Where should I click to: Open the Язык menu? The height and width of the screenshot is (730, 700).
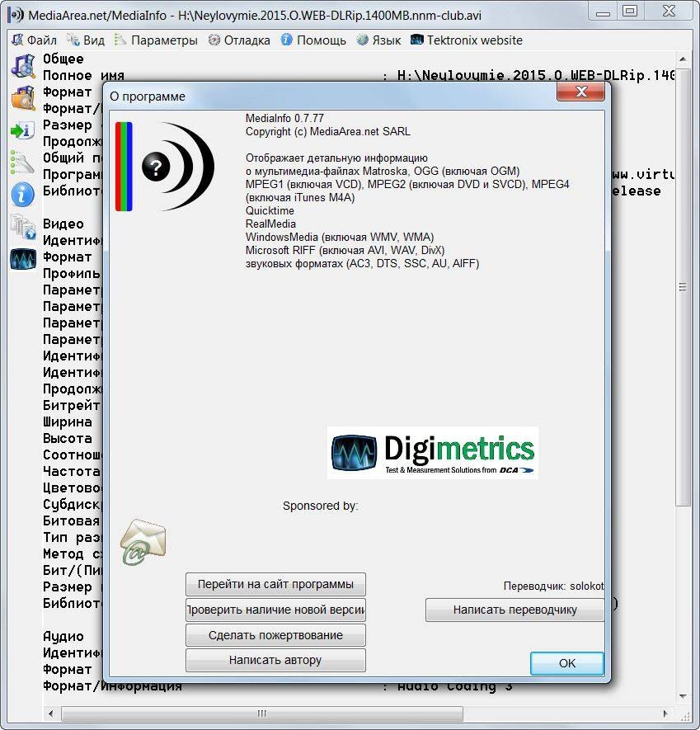tap(378, 40)
